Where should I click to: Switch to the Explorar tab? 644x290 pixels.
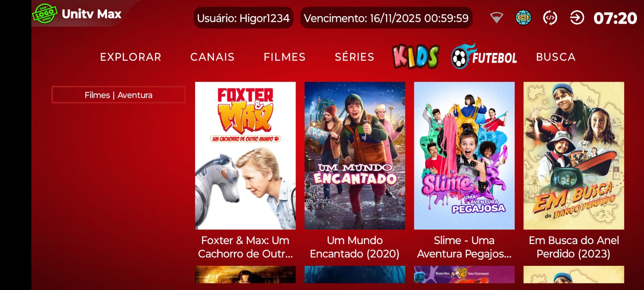click(x=130, y=57)
